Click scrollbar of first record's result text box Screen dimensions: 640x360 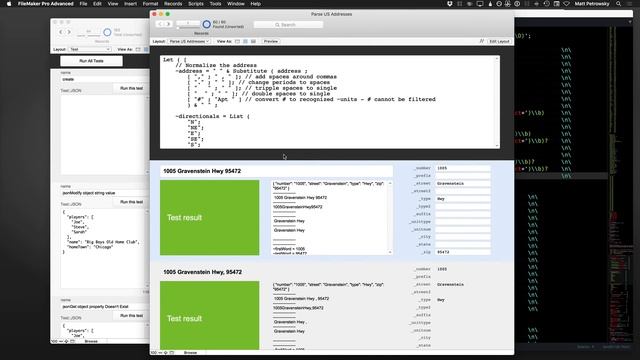[390, 218]
